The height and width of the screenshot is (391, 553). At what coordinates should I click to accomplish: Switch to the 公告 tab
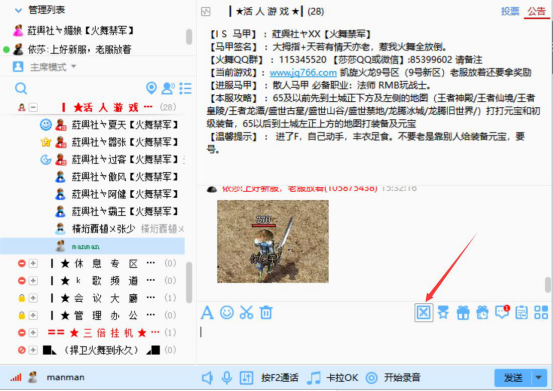pyautogui.click(x=536, y=11)
